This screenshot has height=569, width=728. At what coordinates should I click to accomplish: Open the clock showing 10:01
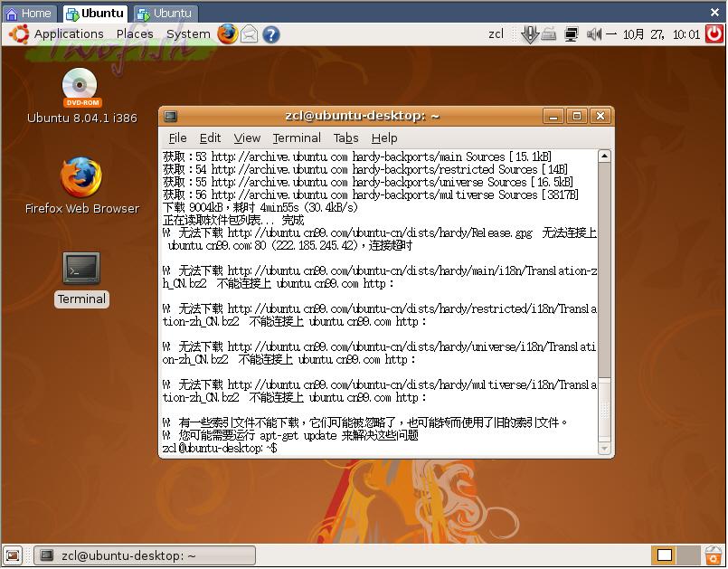coord(654,33)
